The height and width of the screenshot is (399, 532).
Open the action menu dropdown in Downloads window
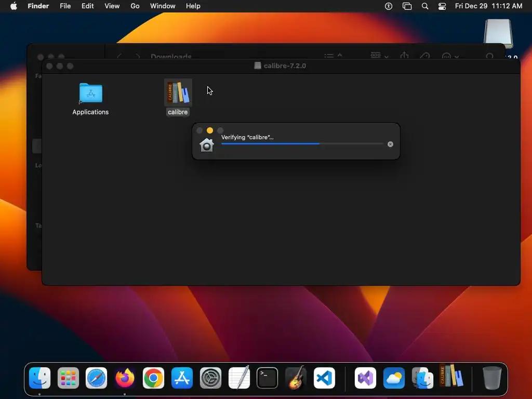[x=450, y=56]
